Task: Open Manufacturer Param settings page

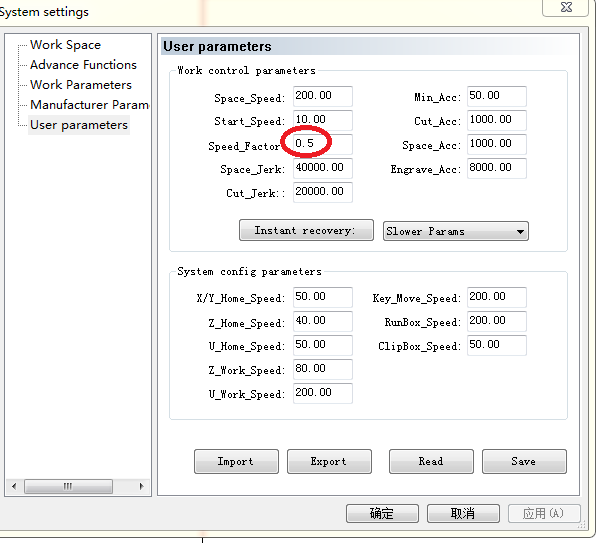Action: coord(89,105)
